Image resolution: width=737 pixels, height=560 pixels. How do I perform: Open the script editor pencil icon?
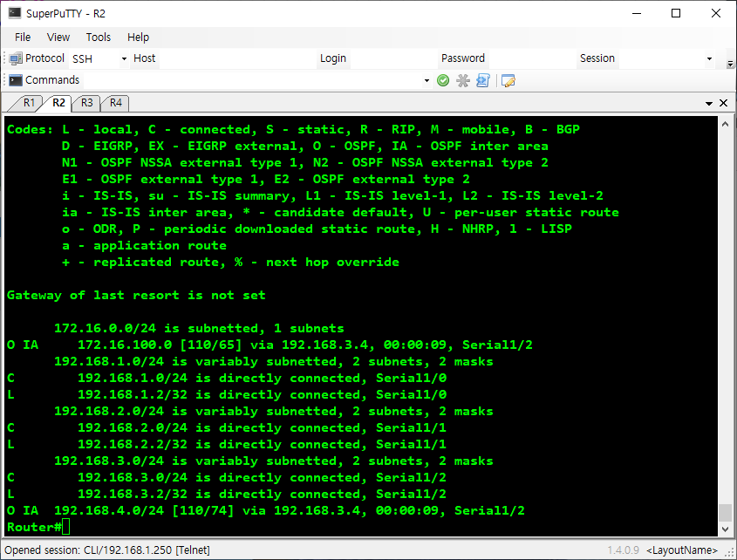[x=508, y=80]
